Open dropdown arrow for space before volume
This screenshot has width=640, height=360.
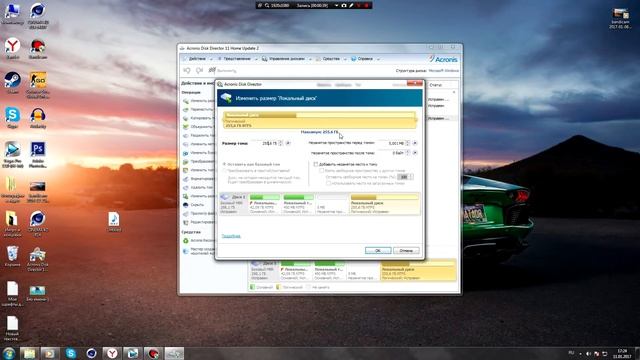pos(415,143)
